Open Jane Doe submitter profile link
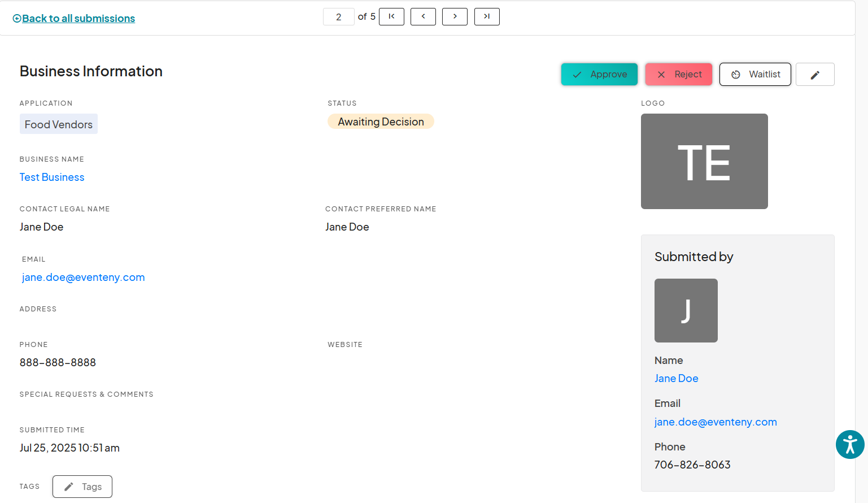Screen dimensions: 868x503 (x=677, y=379)
